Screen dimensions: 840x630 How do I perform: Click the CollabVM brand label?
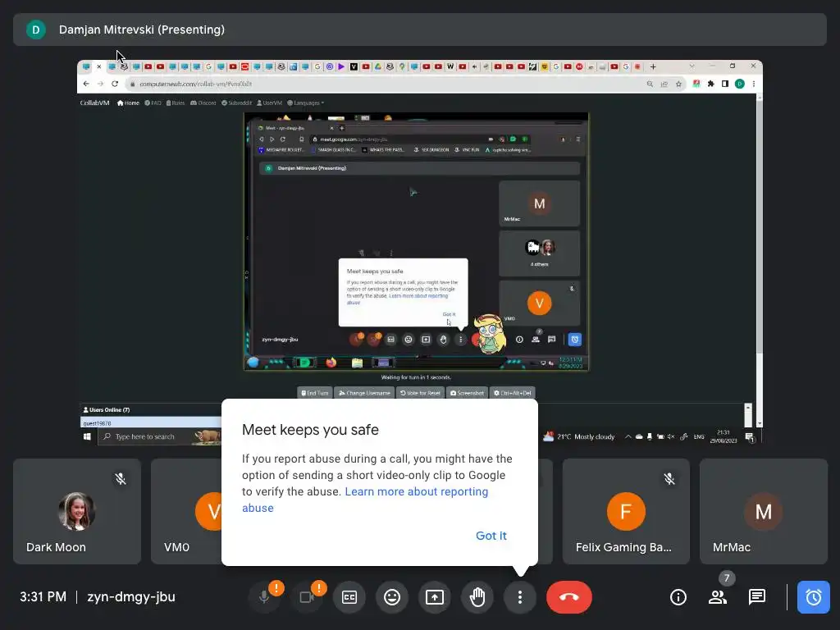(95, 103)
